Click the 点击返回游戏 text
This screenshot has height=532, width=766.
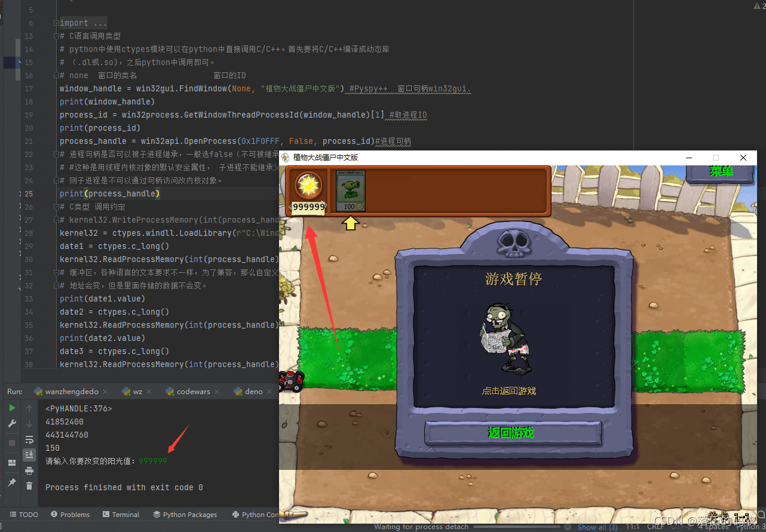(509, 391)
